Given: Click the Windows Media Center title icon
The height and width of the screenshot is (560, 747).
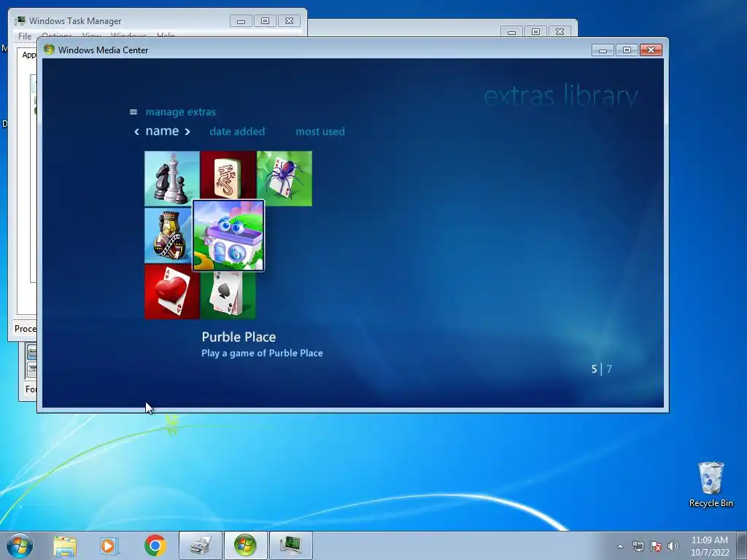Looking at the screenshot, I should pos(49,50).
